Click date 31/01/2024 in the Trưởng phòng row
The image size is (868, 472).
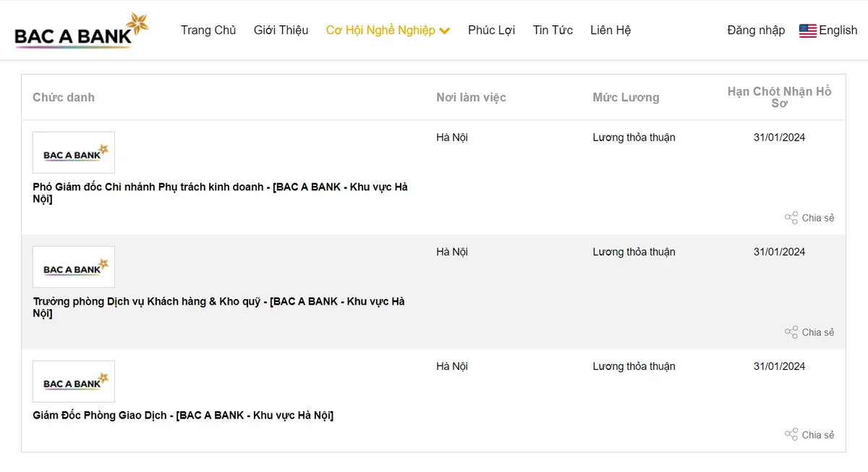click(x=779, y=252)
